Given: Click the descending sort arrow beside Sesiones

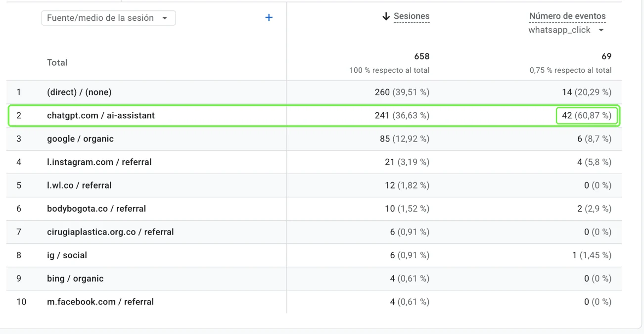Looking at the screenshot, I should (x=386, y=16).
